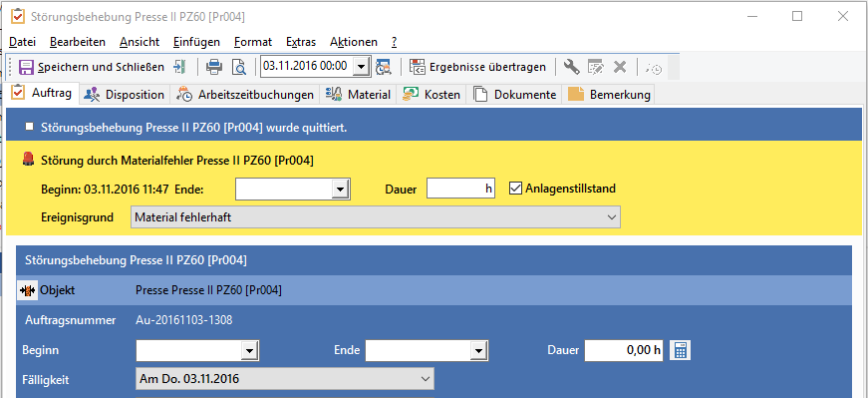Click Ergebnisse übertragen button
This screenshot has height=398, width=868.
(477, 67)
